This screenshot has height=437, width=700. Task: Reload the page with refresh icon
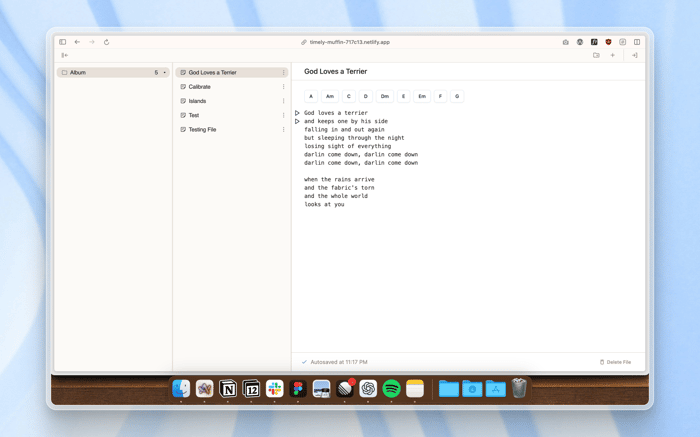point(106,42)
